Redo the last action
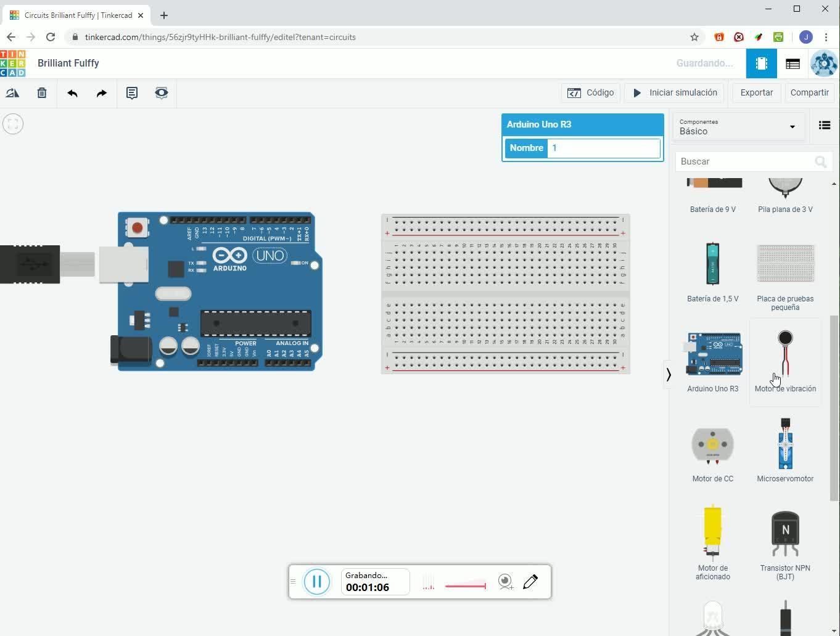The image size is (840, 636). tap(102, 93)
